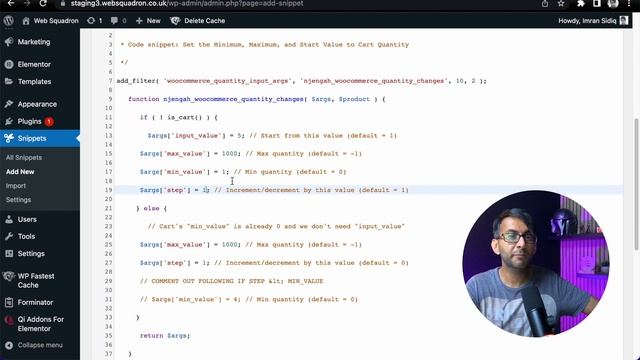Click the page vertical scrollbar

tap(636, 184)
